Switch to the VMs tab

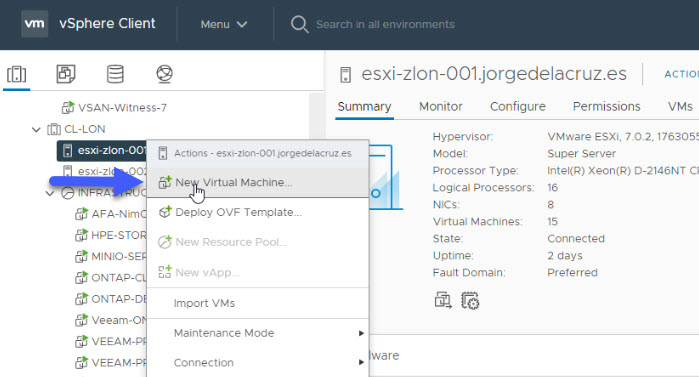[680, 107]
